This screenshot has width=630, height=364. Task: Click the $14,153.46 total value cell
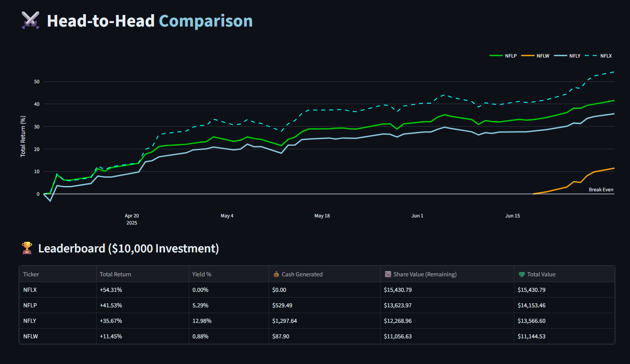click(x=564, y=305)
